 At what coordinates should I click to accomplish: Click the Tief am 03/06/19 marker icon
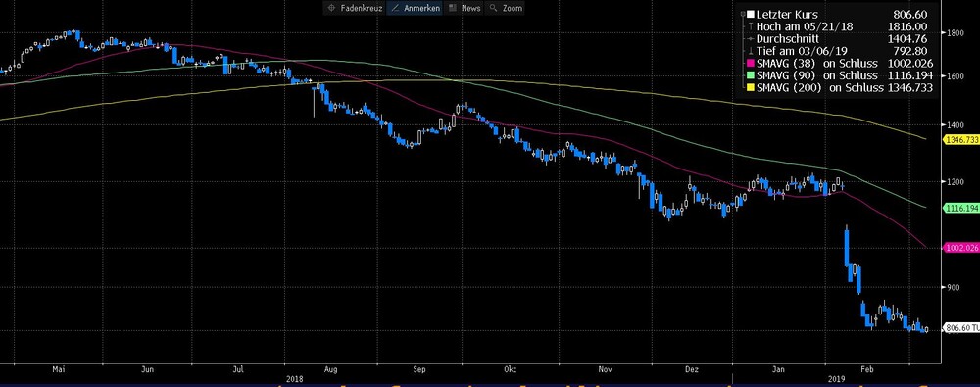[x=750, y=51]
